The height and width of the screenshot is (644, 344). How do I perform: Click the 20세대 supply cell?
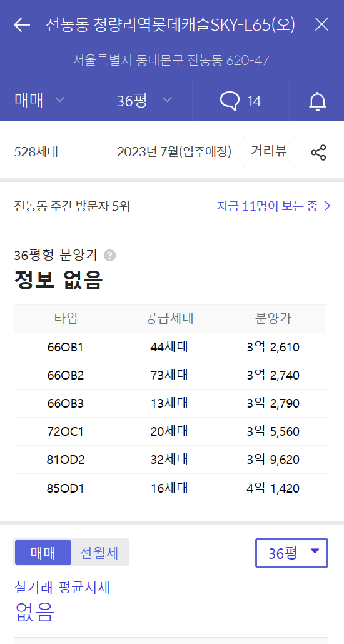(169, 431)
